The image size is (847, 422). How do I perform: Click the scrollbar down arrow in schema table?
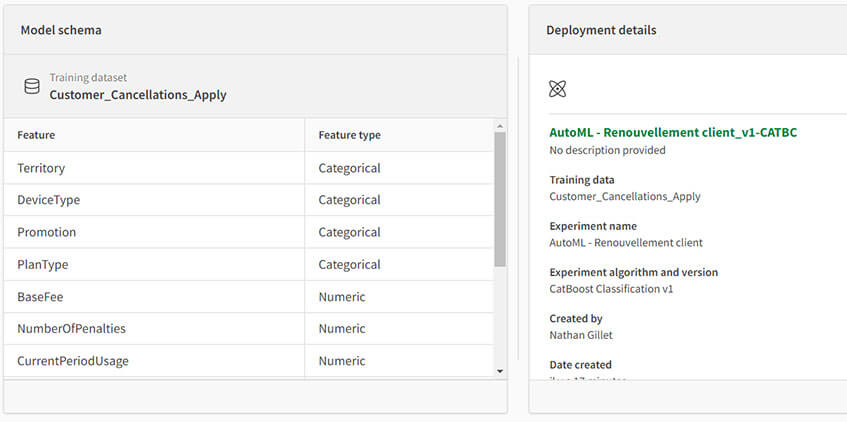(x=500, y=371)
